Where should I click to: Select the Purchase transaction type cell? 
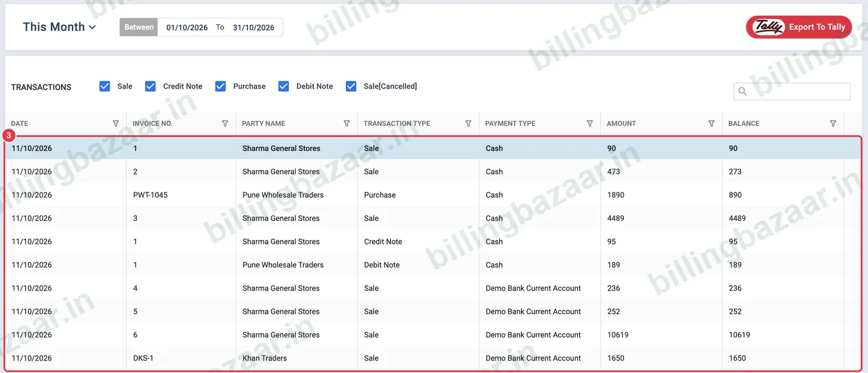pos(380,195)
